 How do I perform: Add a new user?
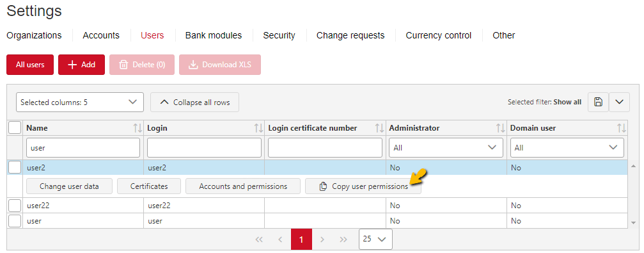[x=81, y=65]
